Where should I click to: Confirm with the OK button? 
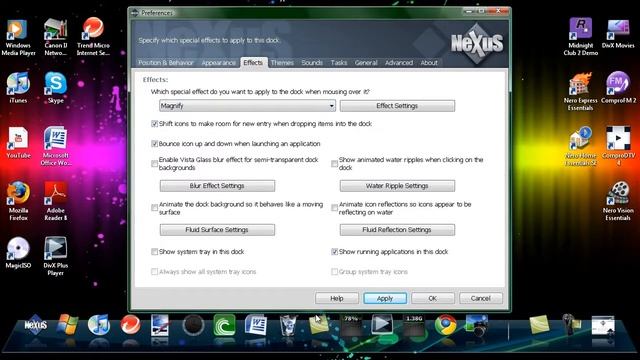[x=433, y=298]
